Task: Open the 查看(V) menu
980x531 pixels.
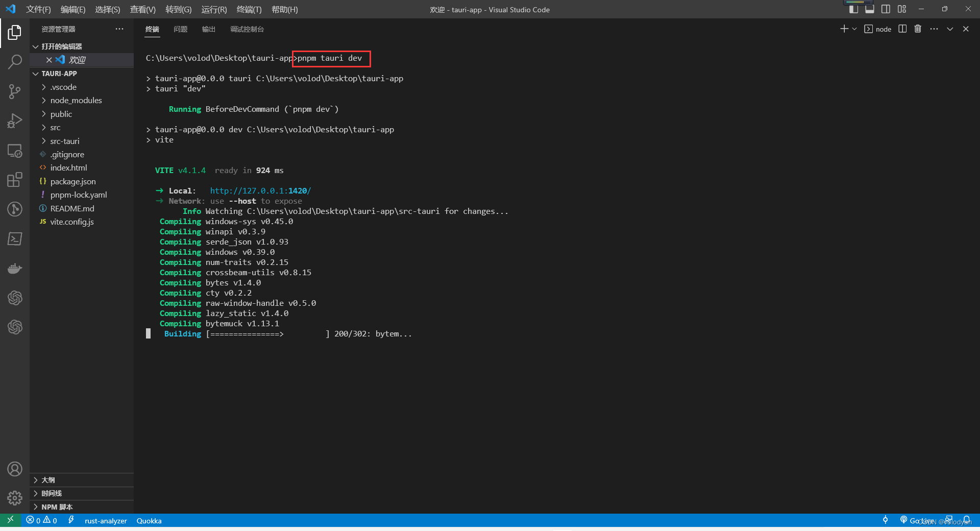Action: click(x=143, y=10)
